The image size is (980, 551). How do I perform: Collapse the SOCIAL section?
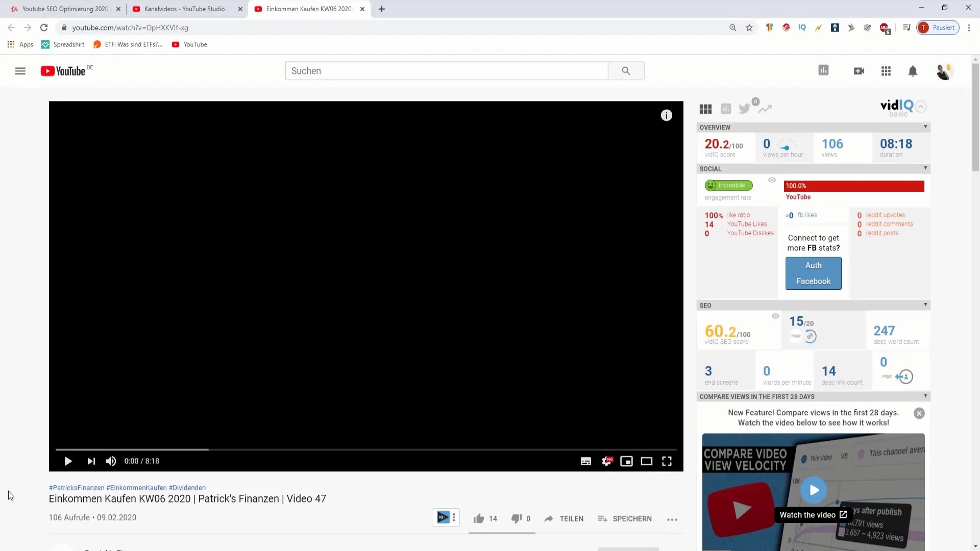[x=925, y=168]
